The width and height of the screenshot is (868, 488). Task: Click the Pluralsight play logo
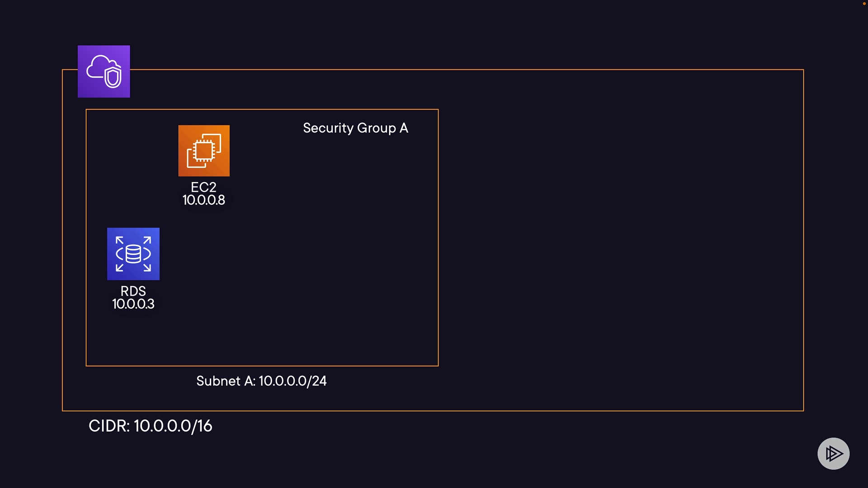tap(833, 453)
